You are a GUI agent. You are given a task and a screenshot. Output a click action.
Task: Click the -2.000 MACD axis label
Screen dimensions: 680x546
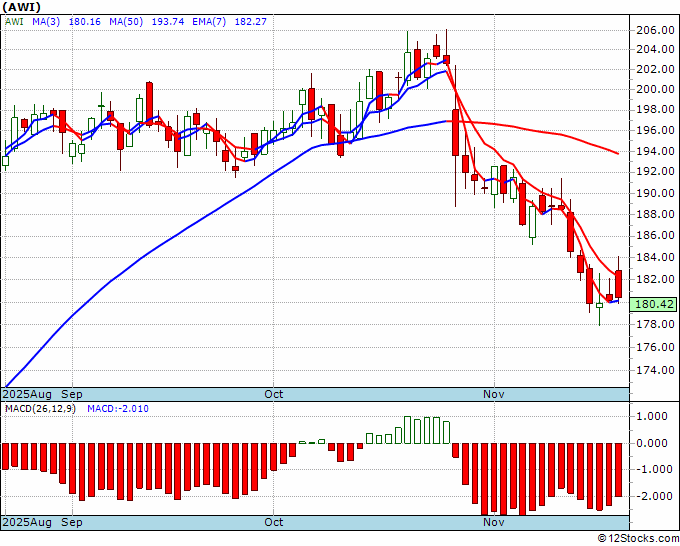[655, 496]
